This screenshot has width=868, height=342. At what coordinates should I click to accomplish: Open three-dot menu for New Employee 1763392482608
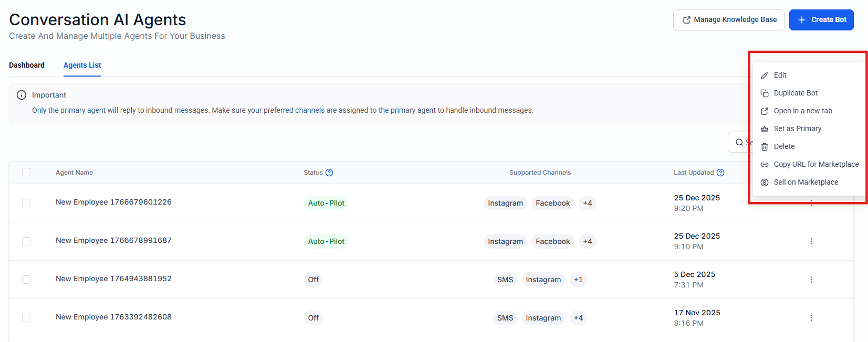point(811,318)
